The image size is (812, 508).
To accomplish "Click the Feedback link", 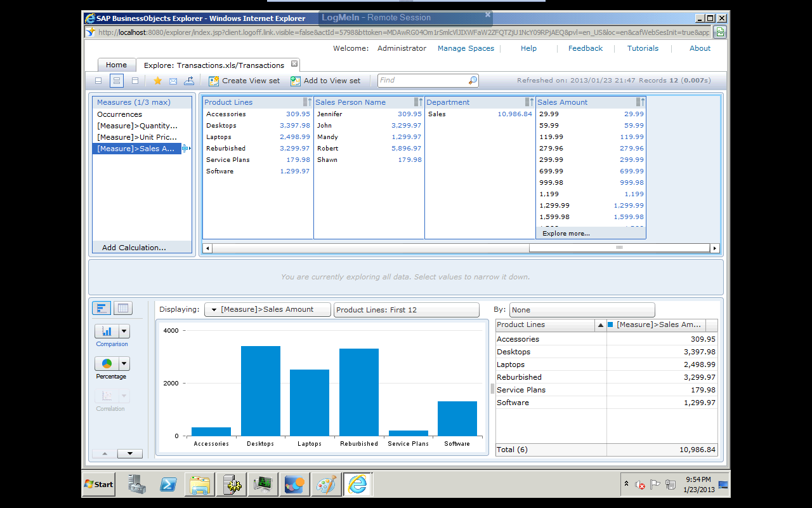I will (x=586, y=48).
